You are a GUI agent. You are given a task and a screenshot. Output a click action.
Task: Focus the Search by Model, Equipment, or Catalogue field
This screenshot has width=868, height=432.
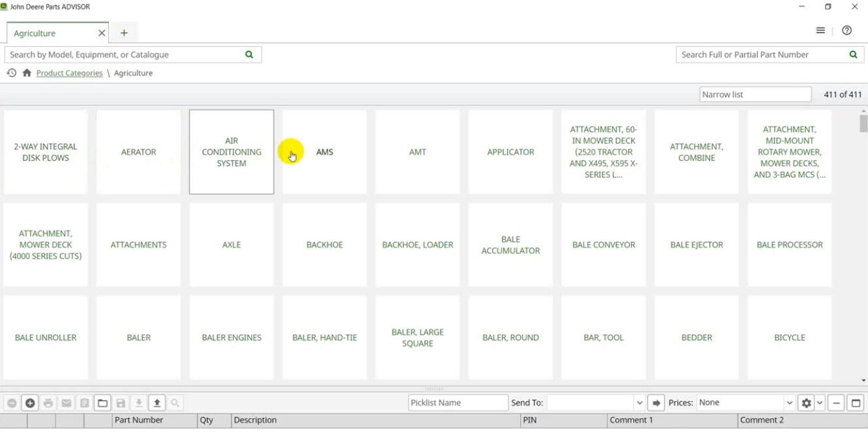pos(133,55)
